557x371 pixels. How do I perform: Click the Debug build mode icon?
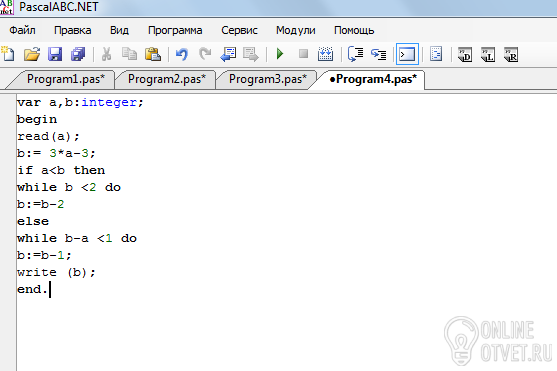pyautogui.click(x=465, y=55)
